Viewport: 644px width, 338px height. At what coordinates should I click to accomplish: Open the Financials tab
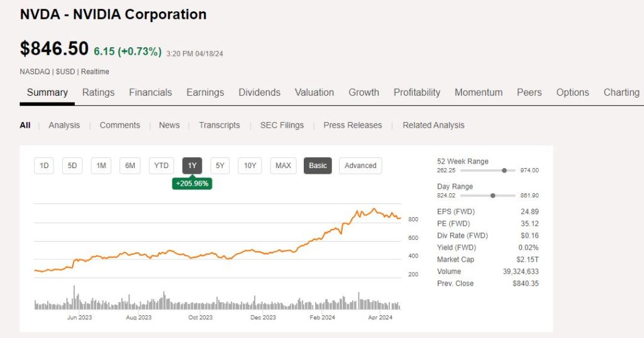[150, 93]
